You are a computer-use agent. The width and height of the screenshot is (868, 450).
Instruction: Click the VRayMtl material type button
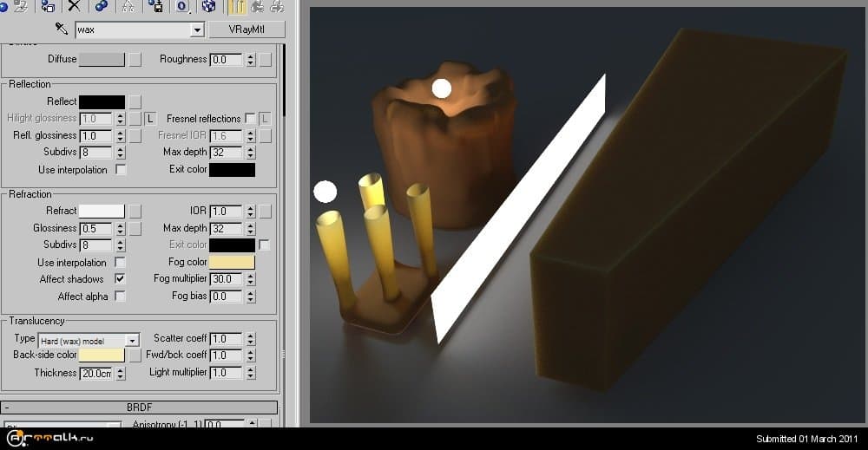[x=247, y=29]
